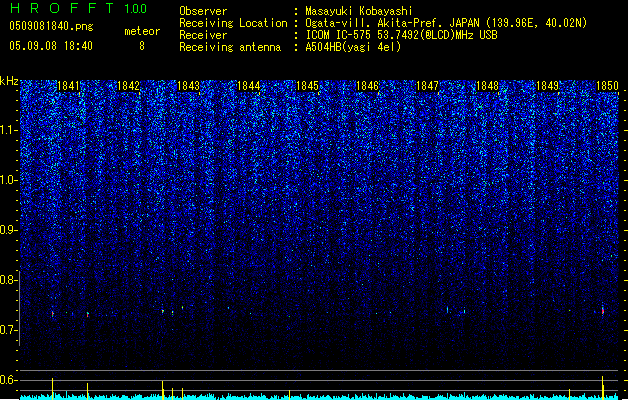Viewport: 629px width, 400px height.
Task: Click the cyan echo pair near 1848
Action: 456,311
